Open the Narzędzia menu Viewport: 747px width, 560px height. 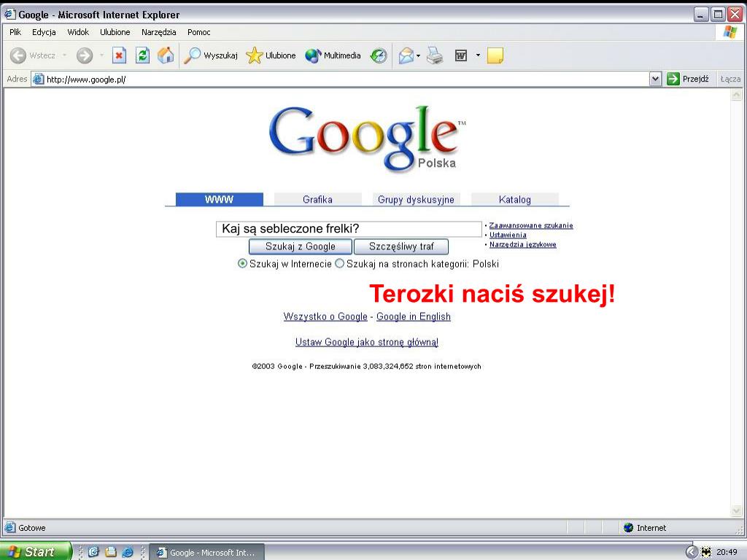[x=158, y=32]
